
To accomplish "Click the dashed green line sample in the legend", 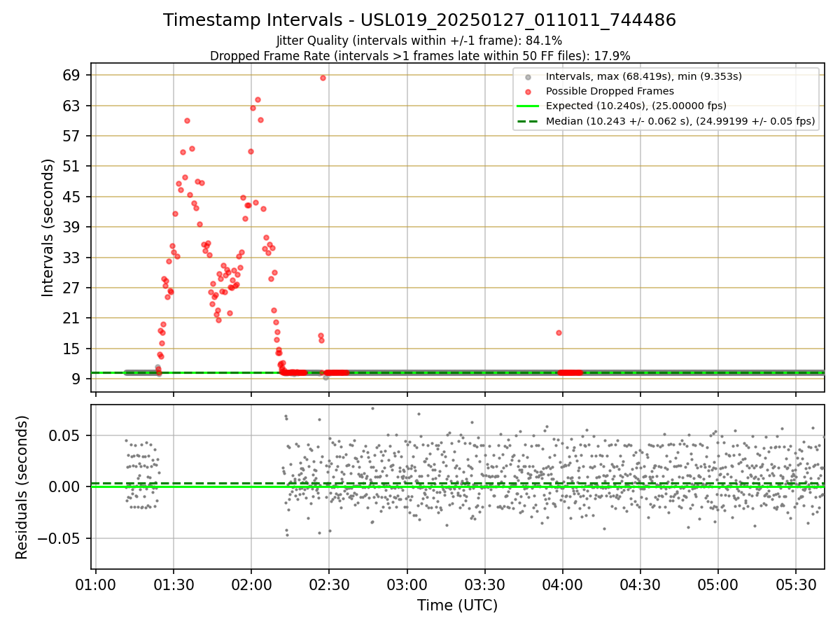I will (x=528, y=121).
